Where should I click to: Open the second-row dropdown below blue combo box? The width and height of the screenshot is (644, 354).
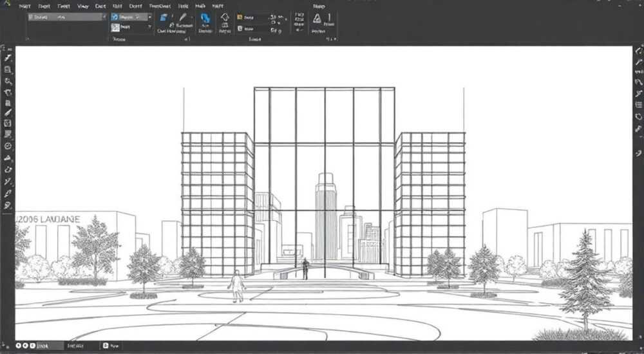click(131, 27)
